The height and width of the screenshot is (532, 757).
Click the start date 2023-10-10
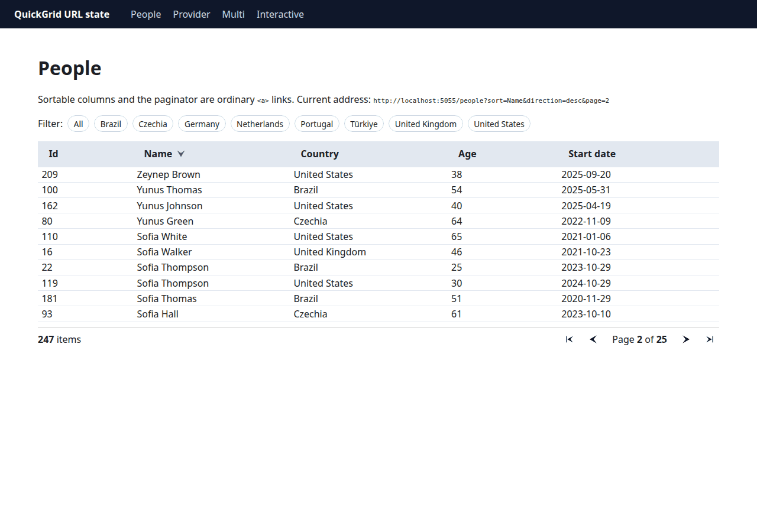click(586, 314)
